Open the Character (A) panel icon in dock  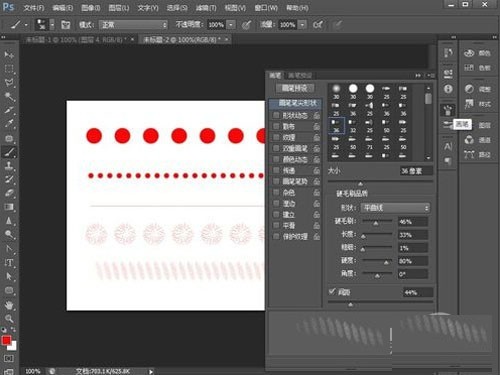coord(448,146)
